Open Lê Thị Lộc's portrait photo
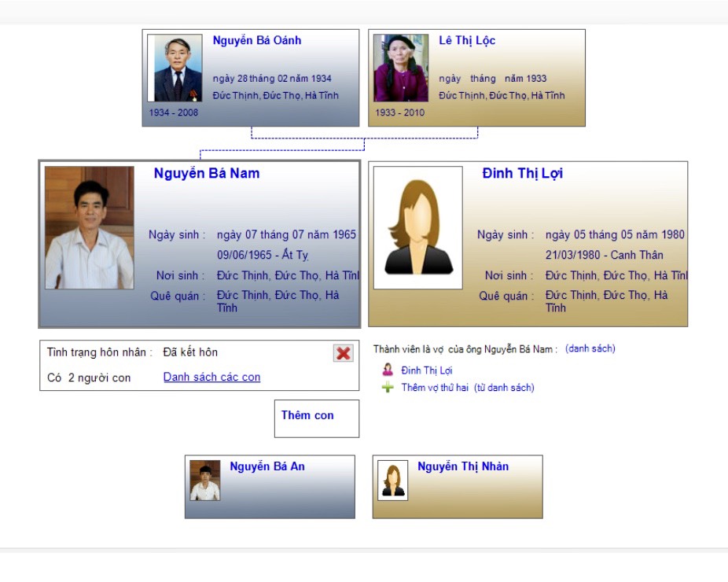728x582 pixels. point(401,68)
